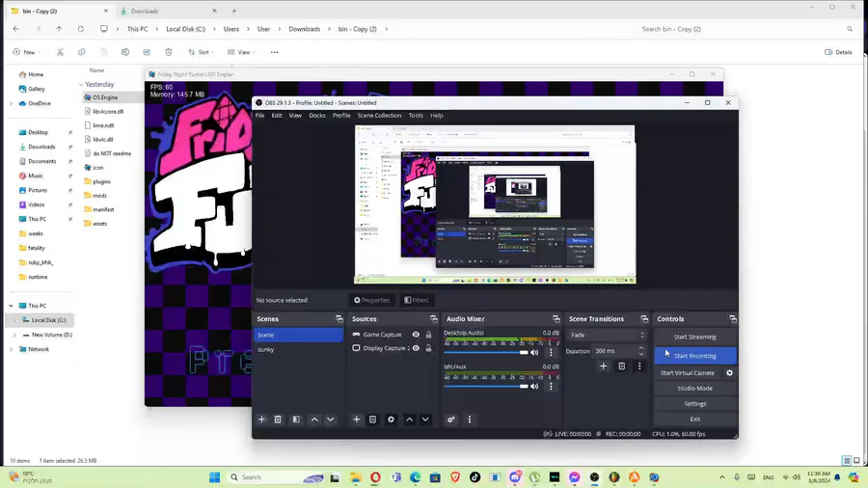This screenshot has width=868, height=488.
Task: Collapse Yesterday file group
Action: (x=81, y=84)
